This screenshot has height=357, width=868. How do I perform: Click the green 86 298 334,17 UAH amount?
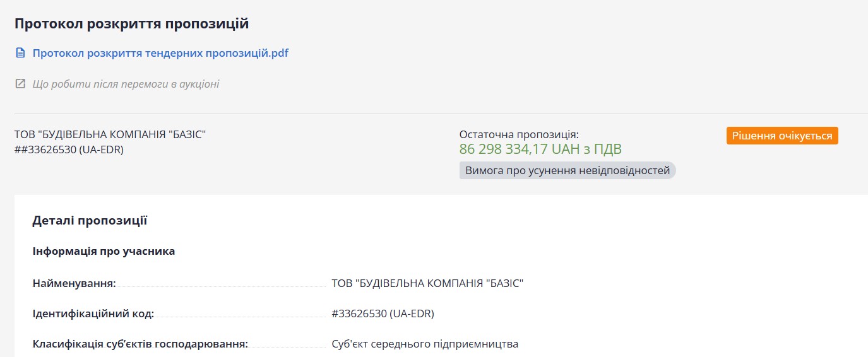pyautogui.click(x=540, y=149)
